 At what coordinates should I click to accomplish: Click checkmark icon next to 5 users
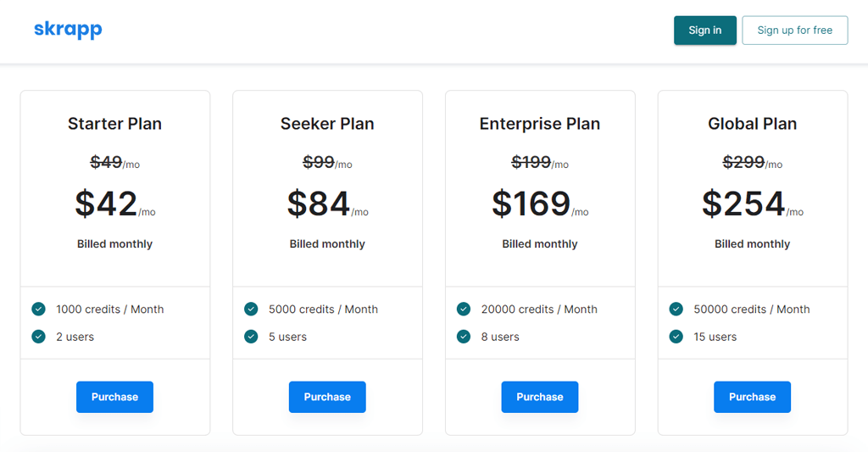tap(251, 337)
